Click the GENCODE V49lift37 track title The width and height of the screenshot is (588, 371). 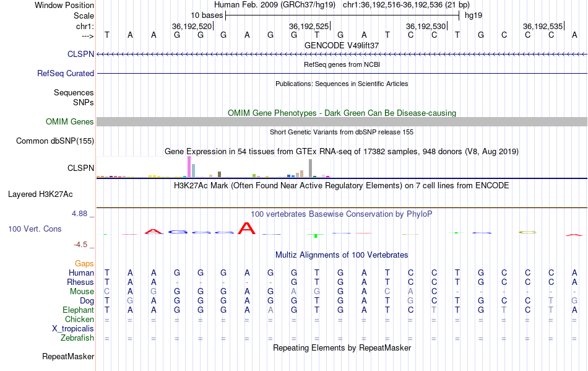342,45
